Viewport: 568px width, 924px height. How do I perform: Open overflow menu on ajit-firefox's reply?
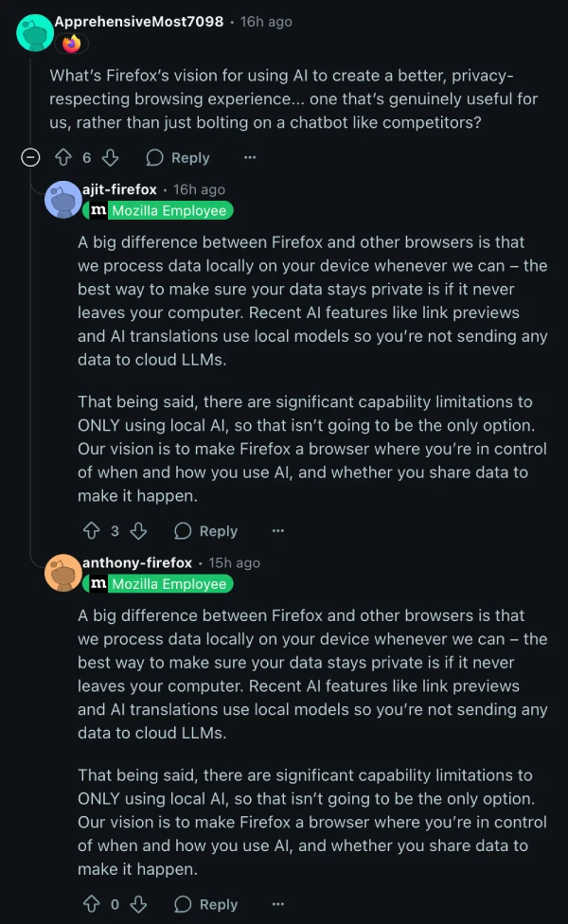(278, 531)
